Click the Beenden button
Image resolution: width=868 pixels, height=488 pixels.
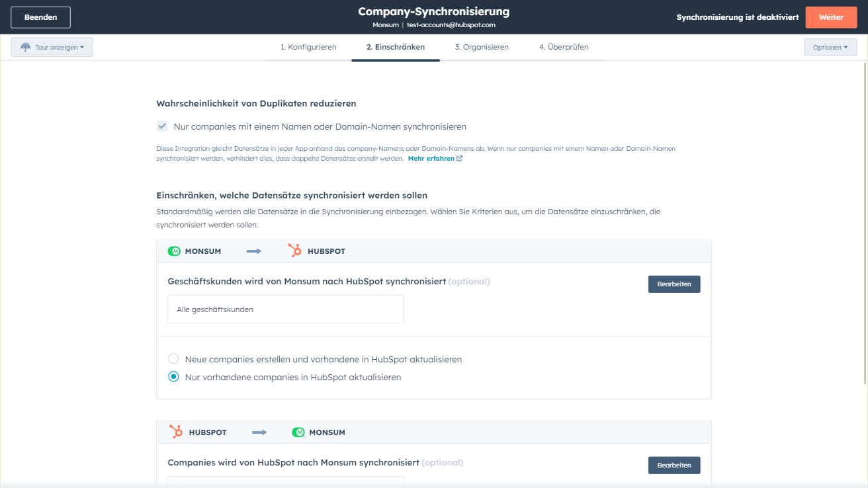[40, 17]
